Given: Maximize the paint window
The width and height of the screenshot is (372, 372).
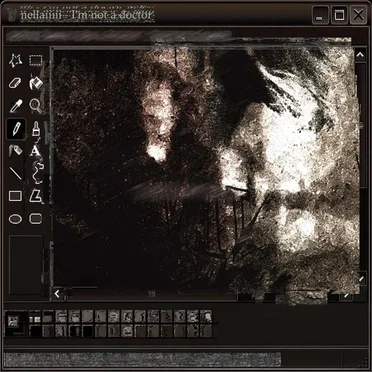Looking at the screenshot, I should coord(339,15).
